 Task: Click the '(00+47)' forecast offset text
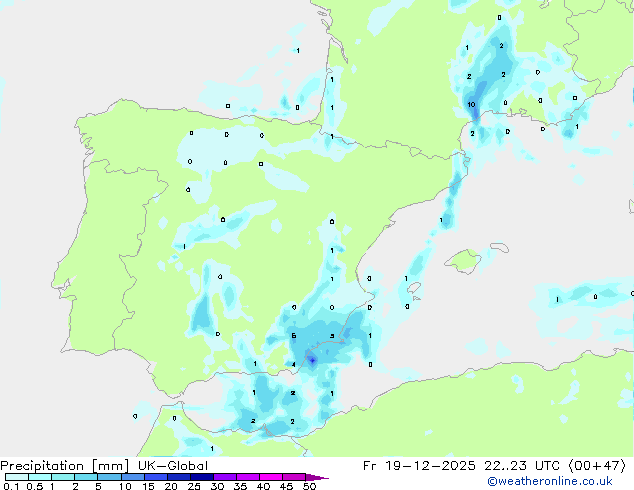(x=597, y=466)
